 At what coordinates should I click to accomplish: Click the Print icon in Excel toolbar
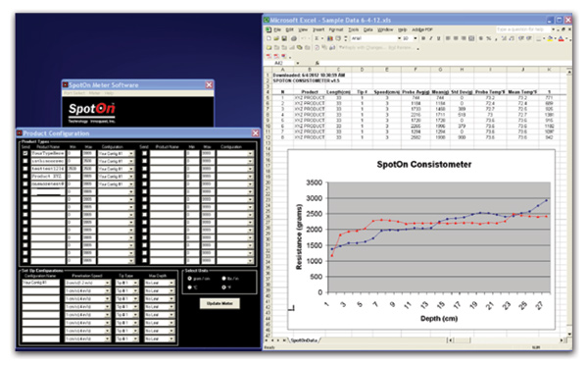pos(294,38)
